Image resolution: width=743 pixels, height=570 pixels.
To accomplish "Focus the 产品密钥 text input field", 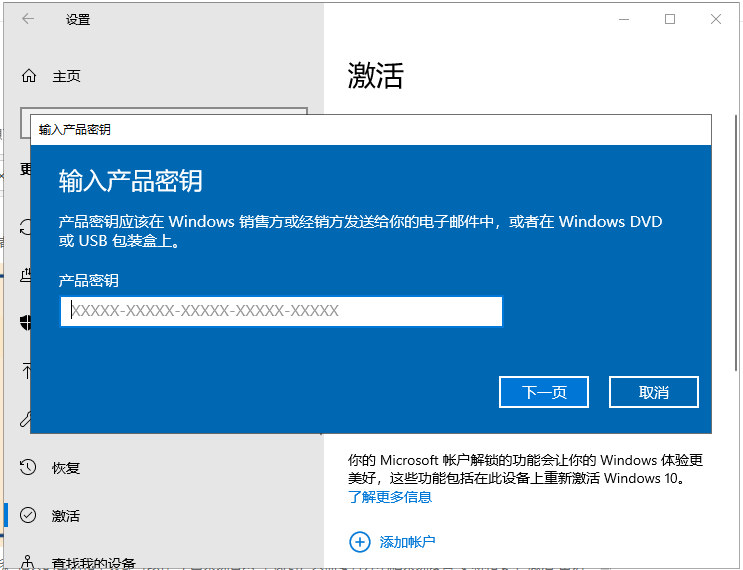I will [281, 311].
